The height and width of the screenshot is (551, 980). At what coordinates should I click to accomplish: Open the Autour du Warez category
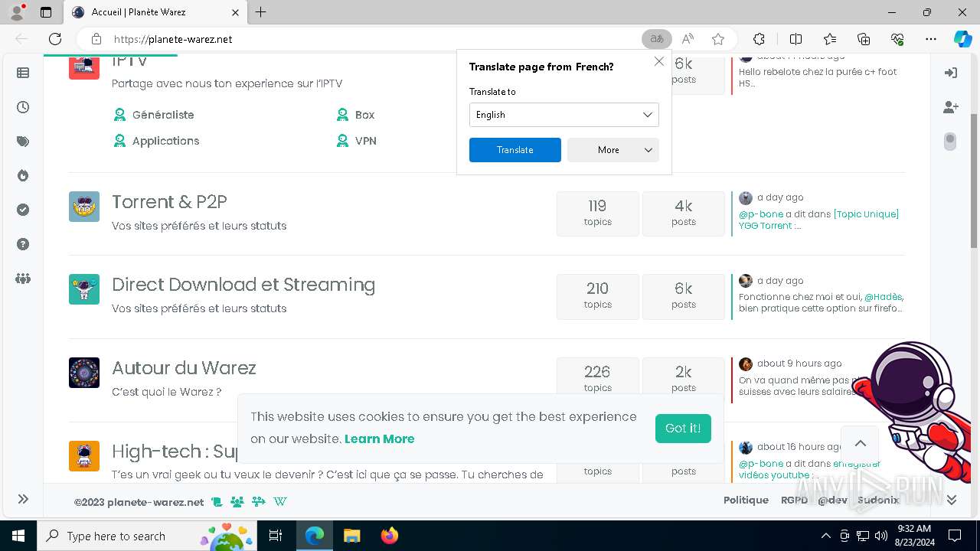(184, 368)
